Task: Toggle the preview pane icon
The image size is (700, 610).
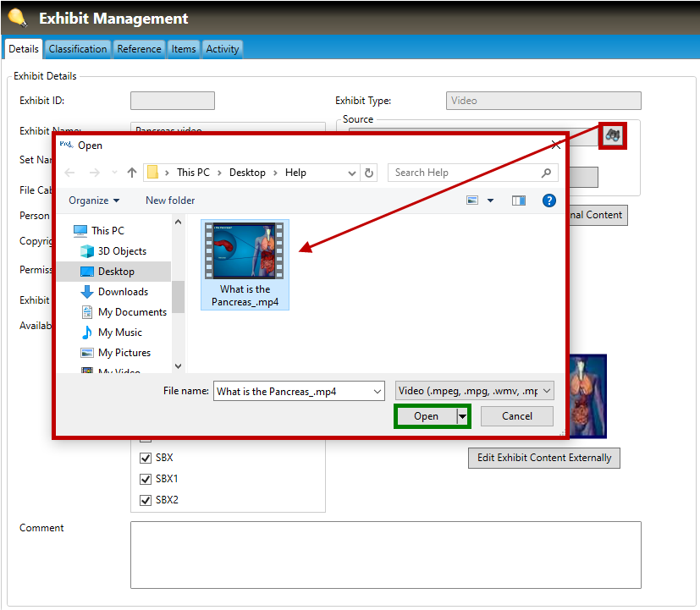Action: pos(519,201)
